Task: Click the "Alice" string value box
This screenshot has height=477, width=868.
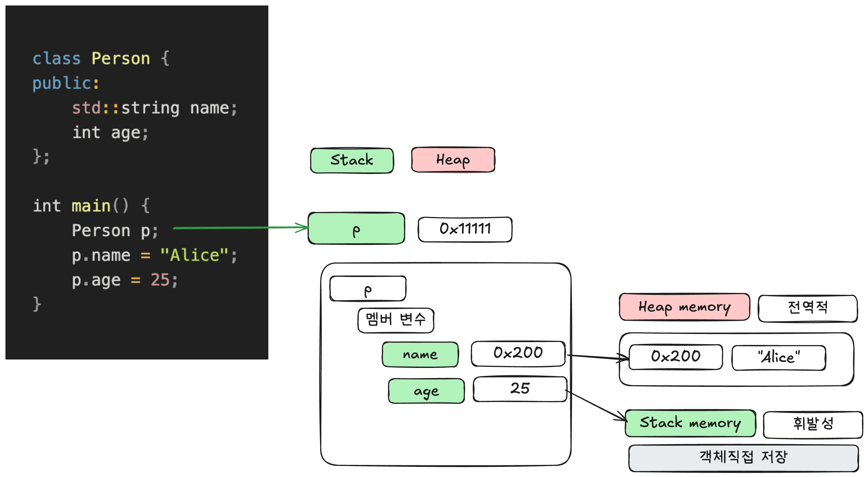Action: click(779, 358)
